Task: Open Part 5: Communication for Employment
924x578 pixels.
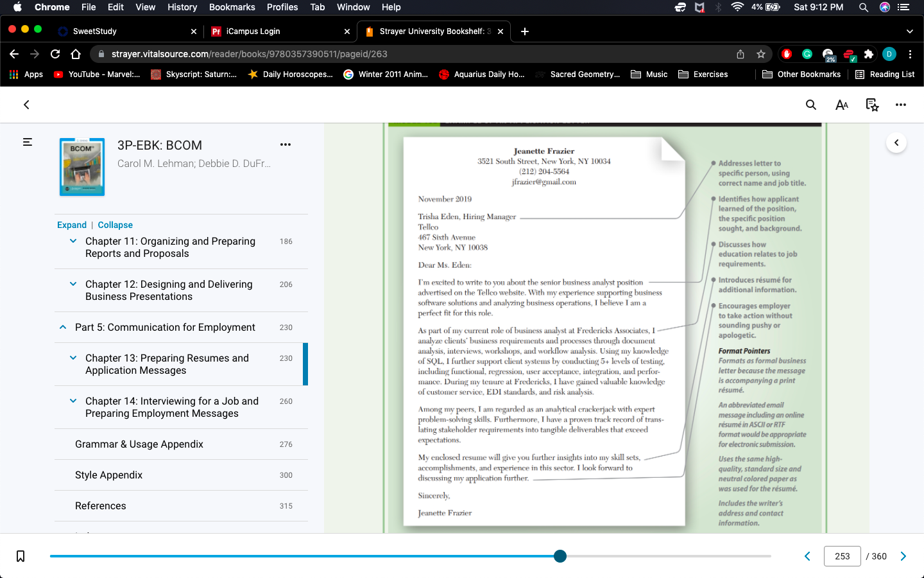Action: click(x=166, y=328)
